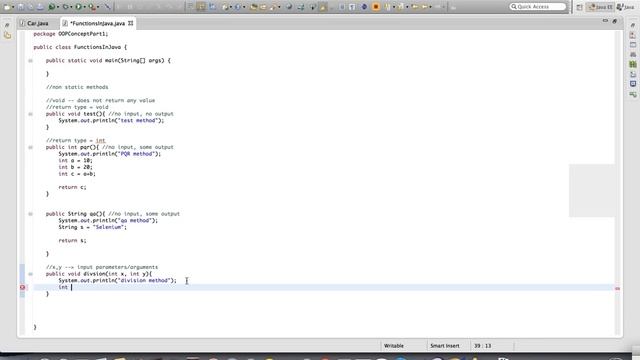Click the 'public class FunctionsInJava' line
Viewport: 640px width, 360px height.
coord(80,47)
